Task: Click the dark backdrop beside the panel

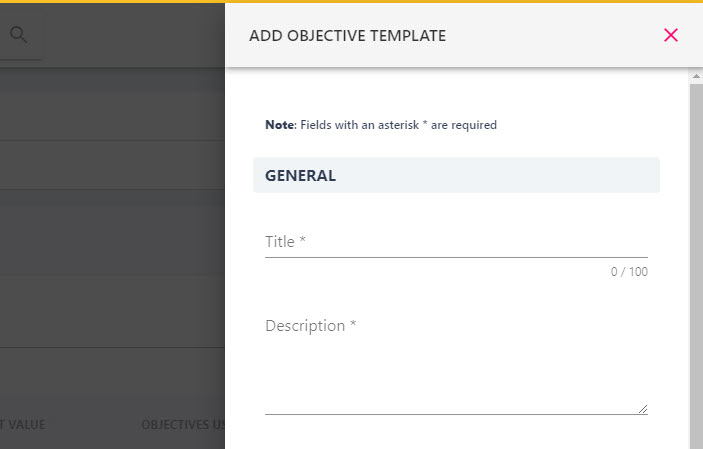Action: [112, 224]
